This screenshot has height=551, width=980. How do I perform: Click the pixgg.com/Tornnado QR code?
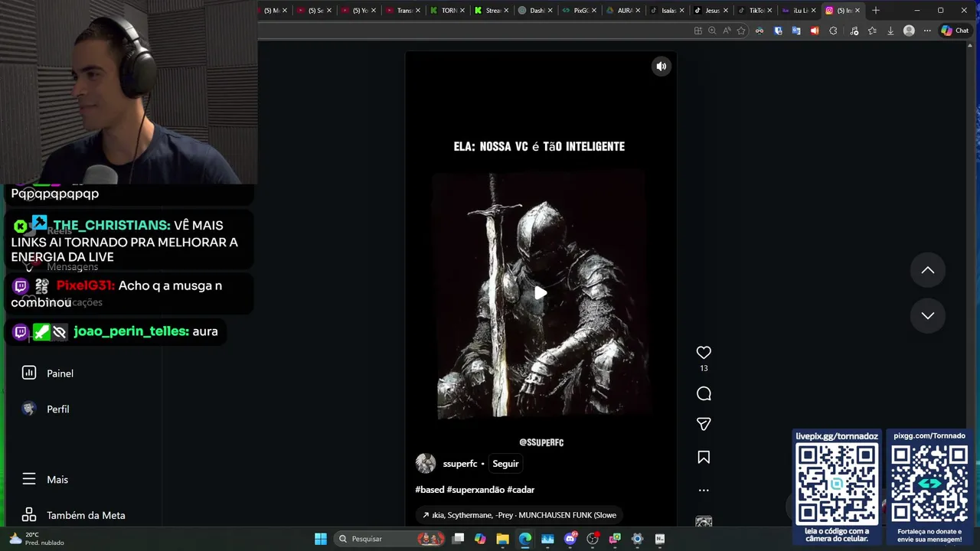[929, 484]
